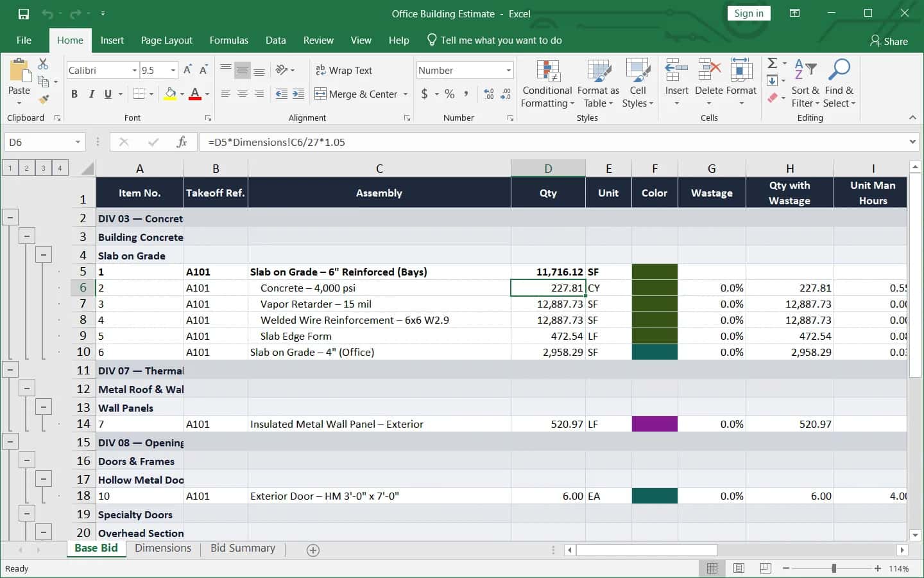Open the Page Layout ribbon tab
The image size is (924, 578).
(166, 40)
